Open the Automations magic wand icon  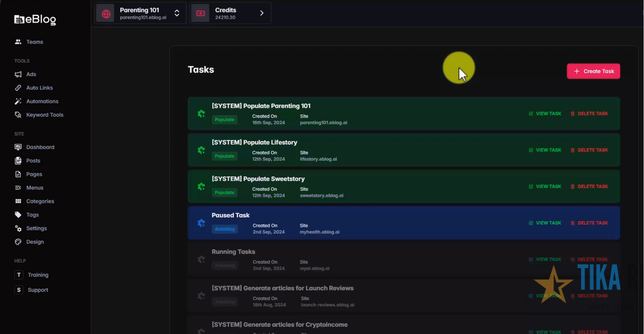(x=18, y=101)
